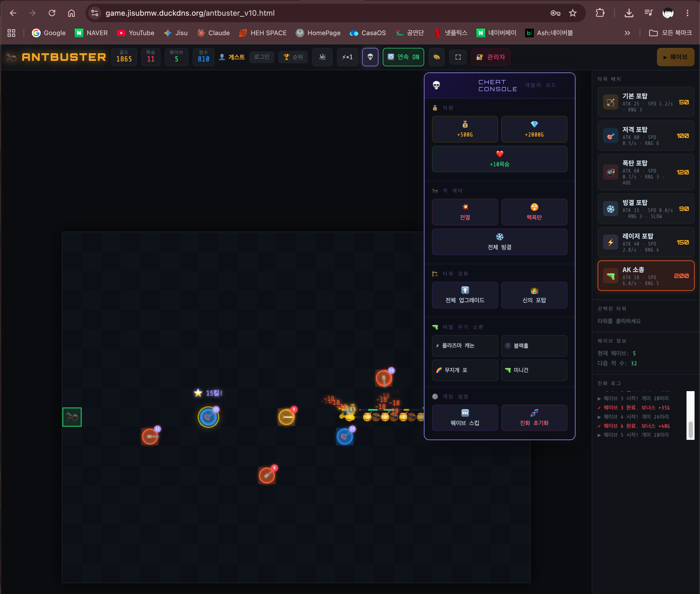Viewport: 700px width, 594px height.
Task: Open the browser profile avatar
Action: click(668, 13)
